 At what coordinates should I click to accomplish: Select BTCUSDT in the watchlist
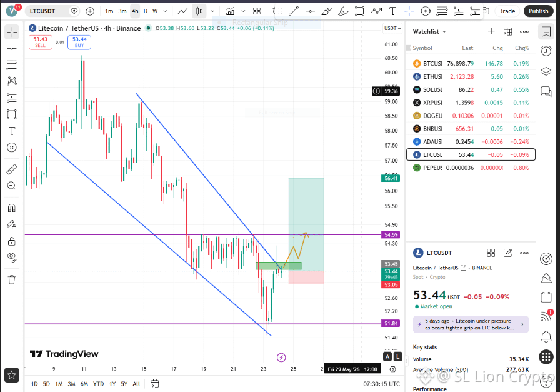(x=471, y=64)
